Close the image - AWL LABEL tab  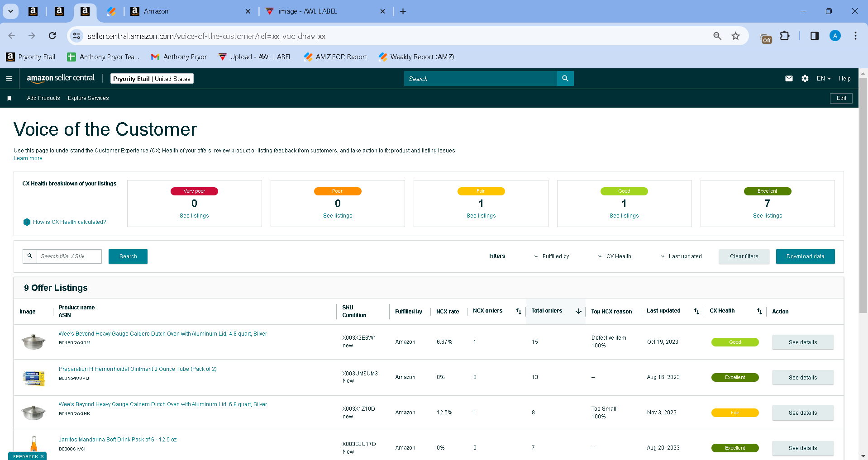(x=382, y=11)
